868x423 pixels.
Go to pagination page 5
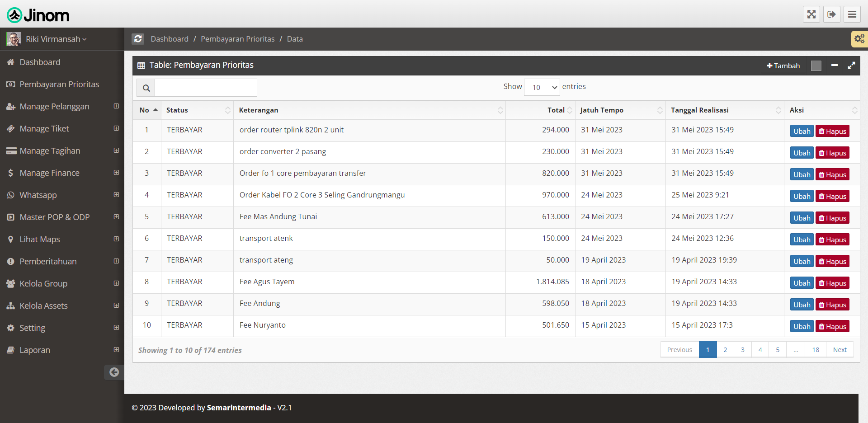[778, 350]
